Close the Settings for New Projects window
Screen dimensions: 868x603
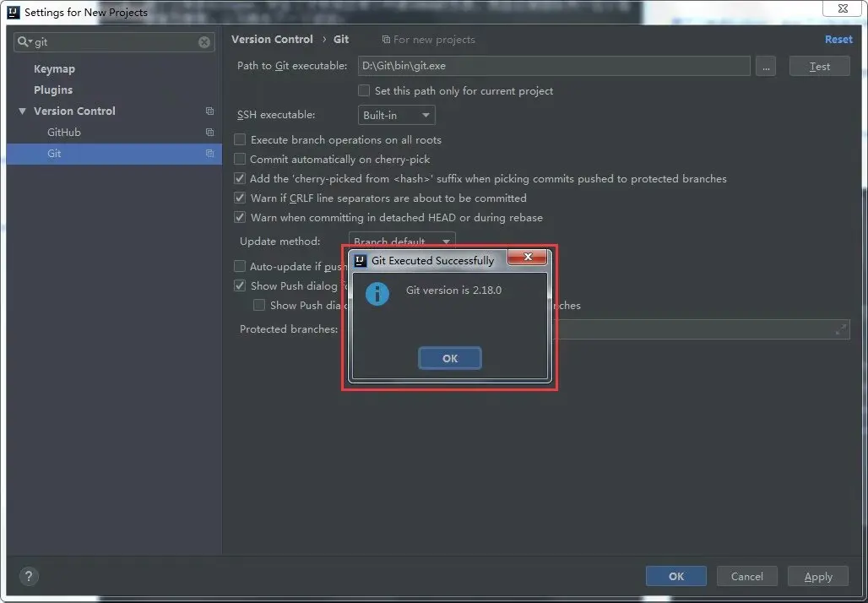coord(843,8)
